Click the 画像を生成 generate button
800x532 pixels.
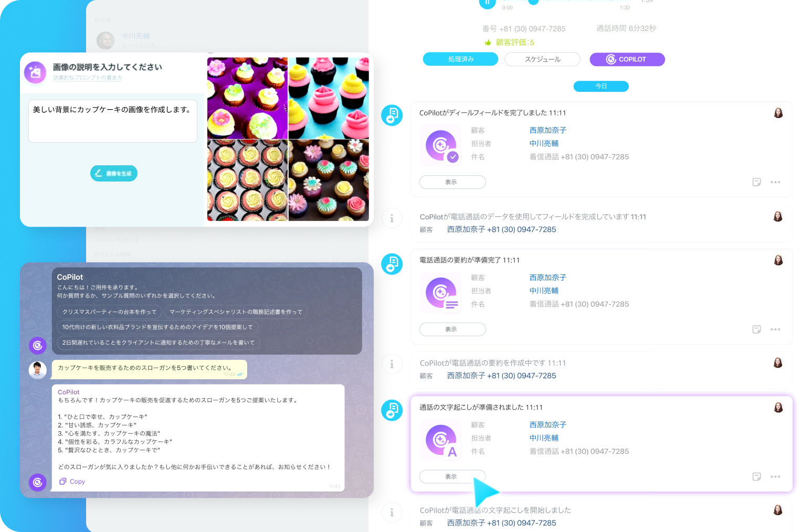(114, 173)
